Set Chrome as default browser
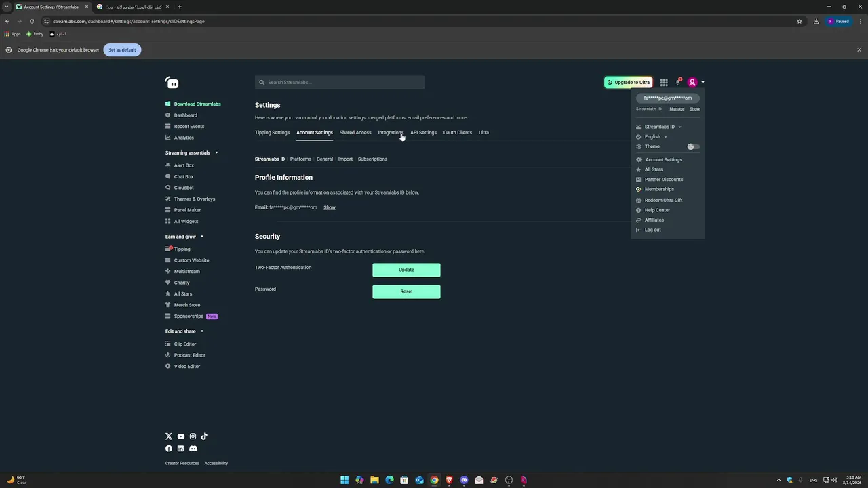868x488 pixels. [x=122, y=49]
